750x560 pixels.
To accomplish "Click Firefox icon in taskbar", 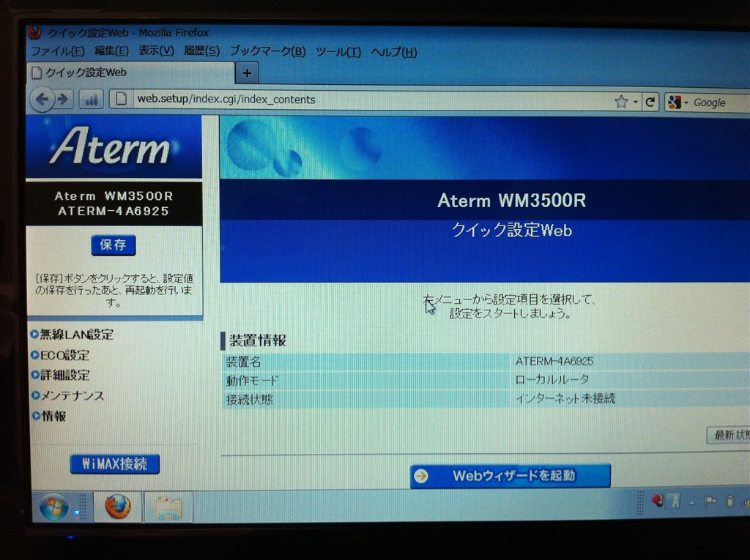I will (x=118, y=507).
